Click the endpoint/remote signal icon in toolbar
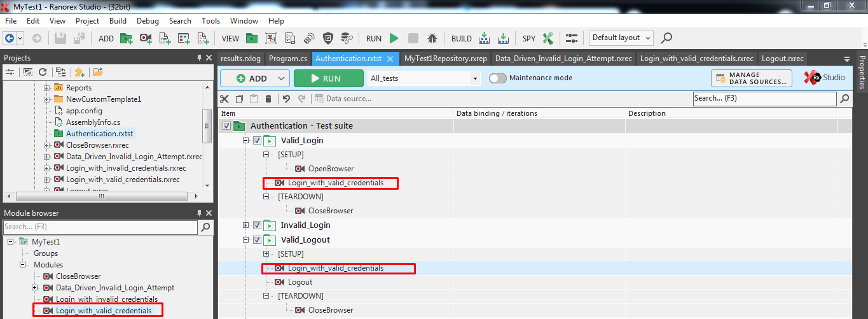This screenshot has width=868, height=319. pyautogui.click(x=309, y=38)
